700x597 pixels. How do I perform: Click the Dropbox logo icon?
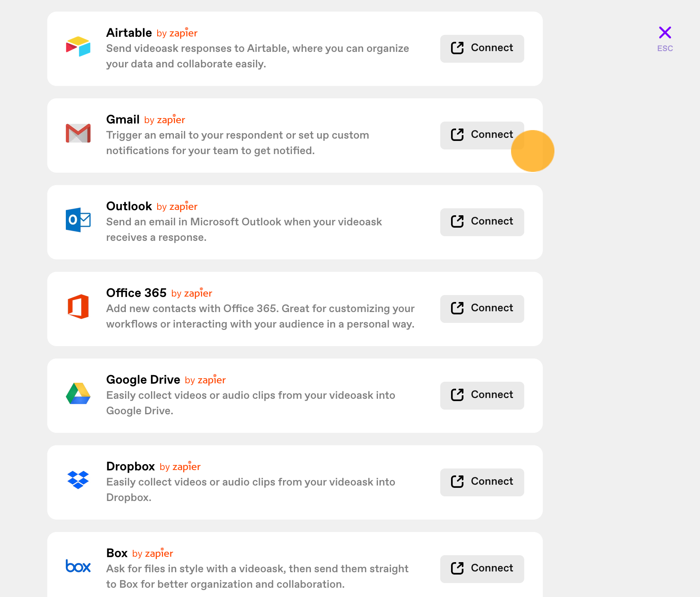78,480
